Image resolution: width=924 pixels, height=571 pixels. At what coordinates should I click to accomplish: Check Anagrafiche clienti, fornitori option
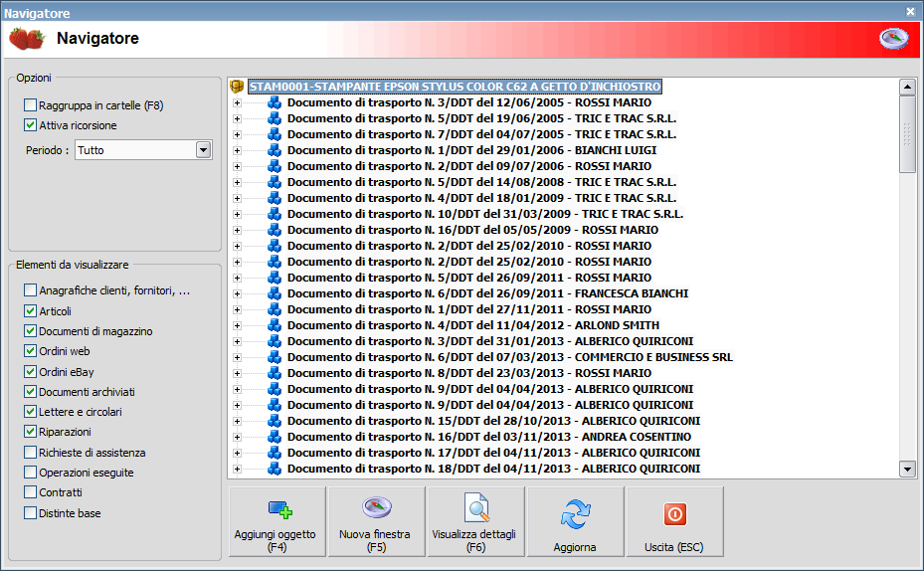(x=30, y=290)
